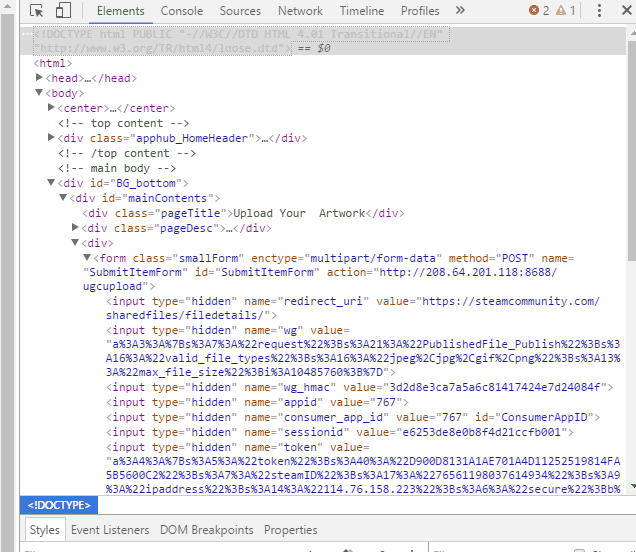Click the yellow warning count icon

(x=561, y=10)
